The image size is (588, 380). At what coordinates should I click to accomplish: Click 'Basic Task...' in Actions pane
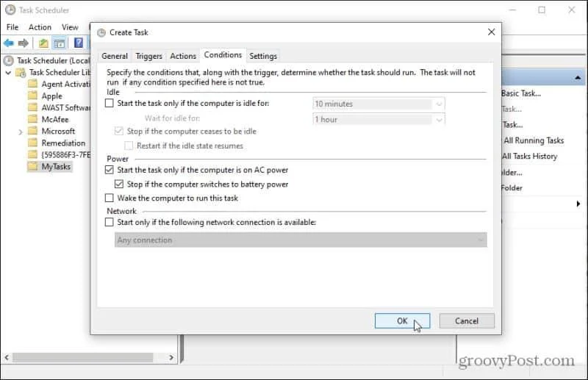521,93
